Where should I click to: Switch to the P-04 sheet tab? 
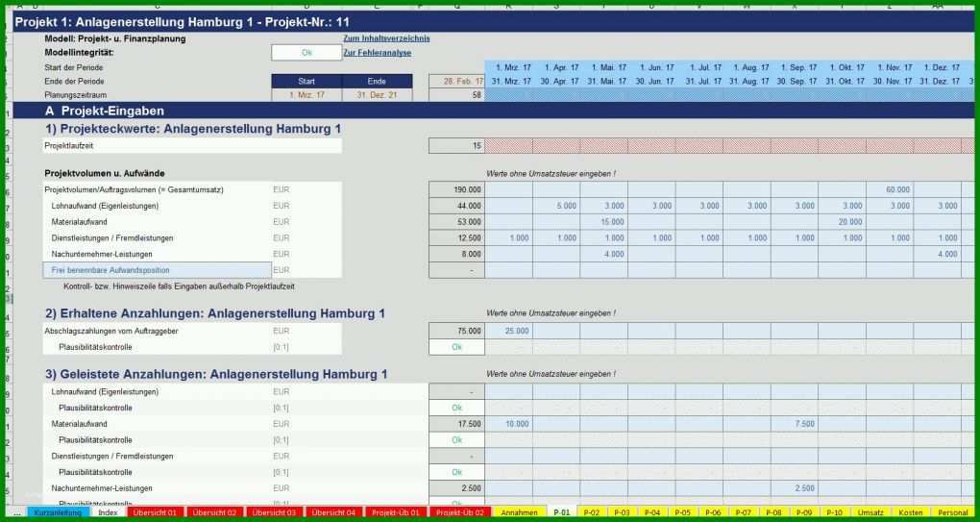[x=651, y=512]
